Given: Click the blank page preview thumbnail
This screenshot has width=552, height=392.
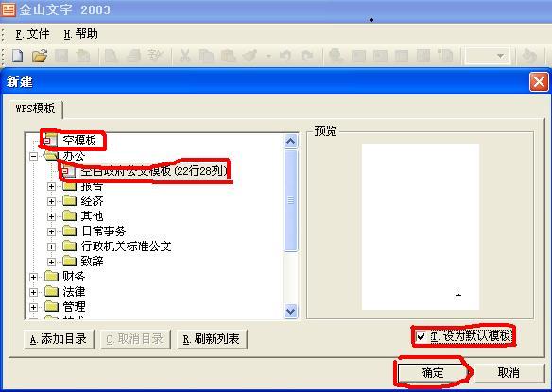Looking at the screenshot, I should 421,227.
